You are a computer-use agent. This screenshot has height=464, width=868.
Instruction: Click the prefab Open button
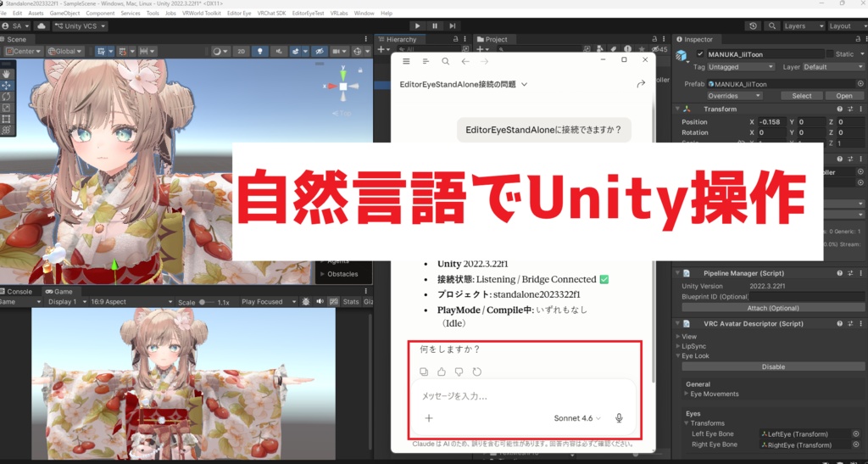tap(844, 96)
